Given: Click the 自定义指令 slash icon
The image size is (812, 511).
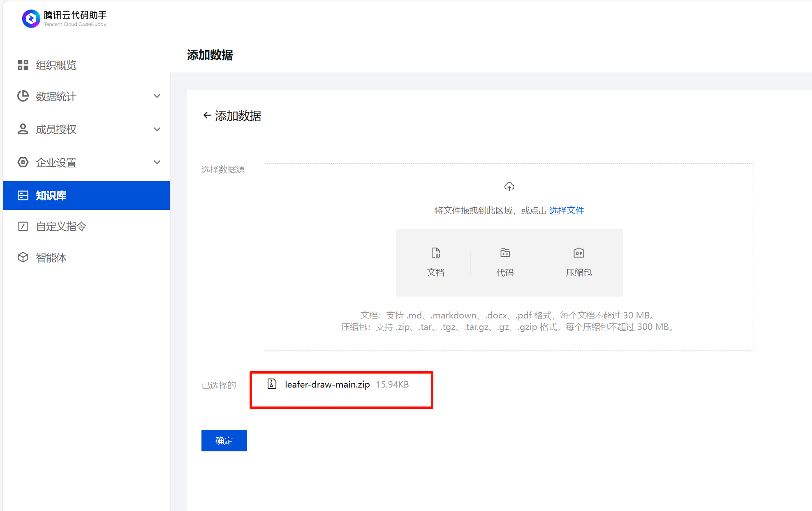Looking at the screenshot, I should pos(23,226).
